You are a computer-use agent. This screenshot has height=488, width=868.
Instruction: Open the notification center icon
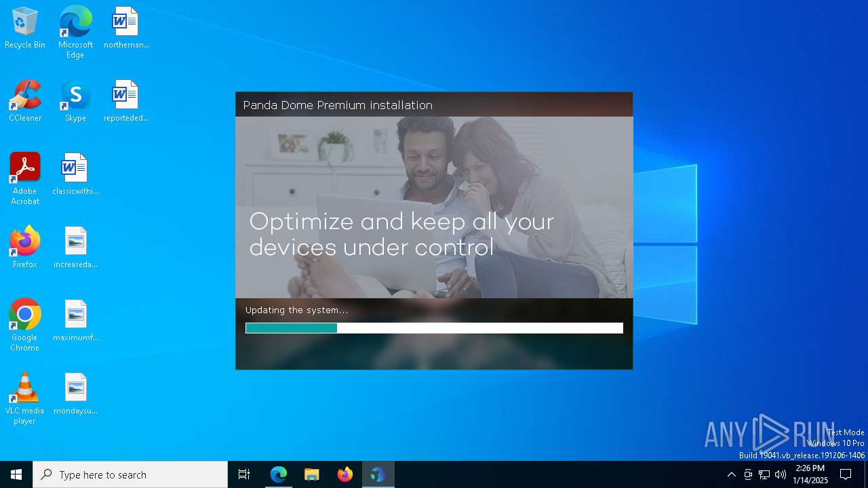(x=846, y=474)
